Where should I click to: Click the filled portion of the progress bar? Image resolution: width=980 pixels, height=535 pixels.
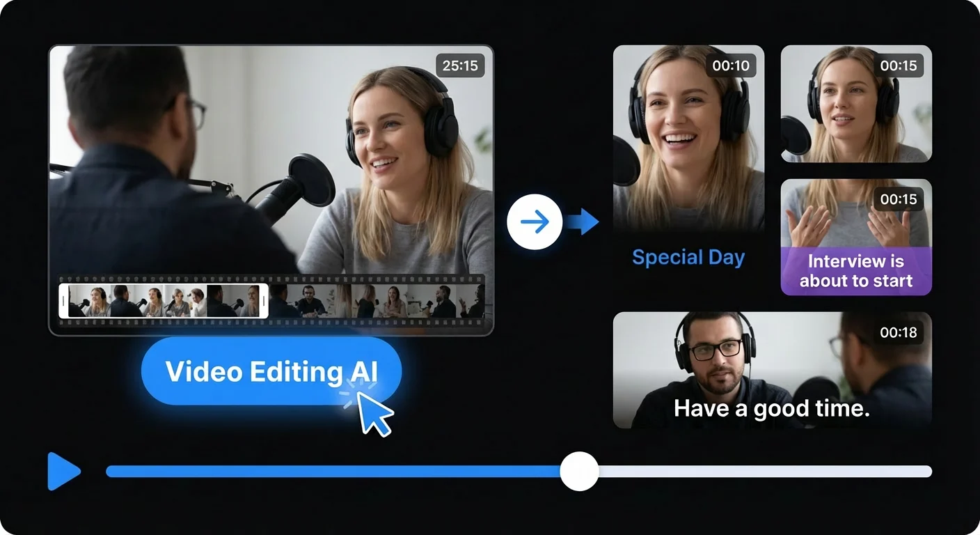point(334,472)
